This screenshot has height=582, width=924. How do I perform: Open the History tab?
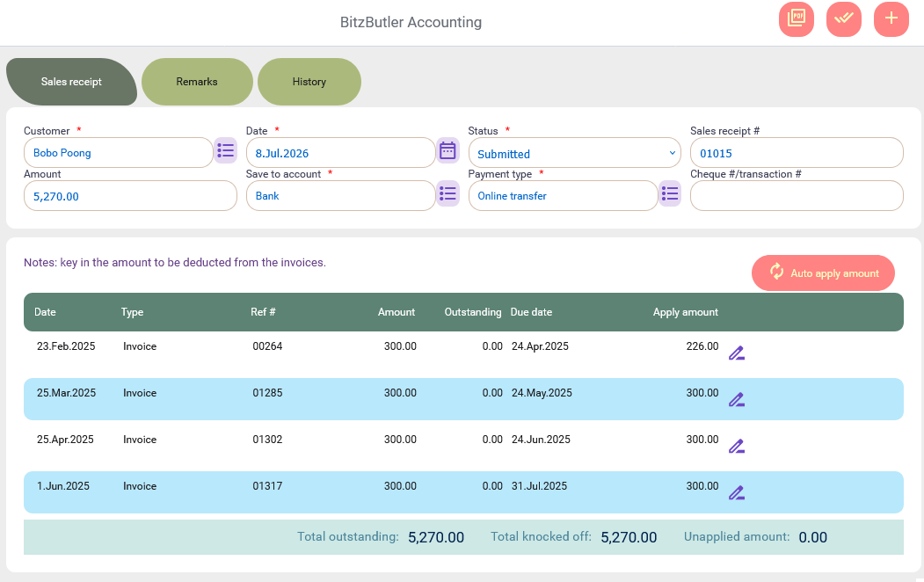[309, 82]
